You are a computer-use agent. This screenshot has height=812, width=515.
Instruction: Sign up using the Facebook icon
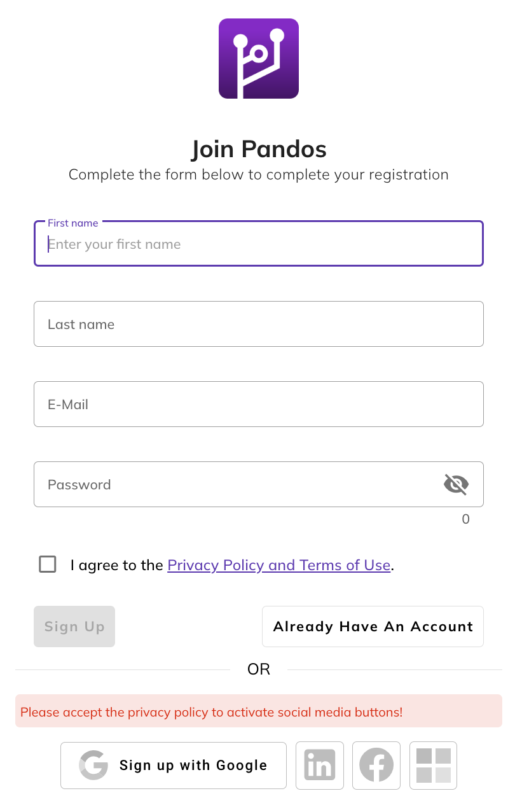click(376, 766)
